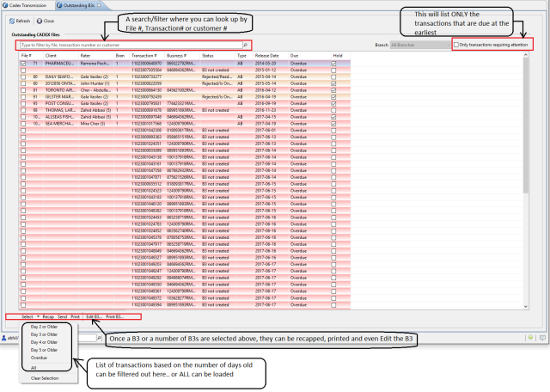
Task: Toggle Hold checkbox for TORONTO AIR row
Action: [333, 90]
